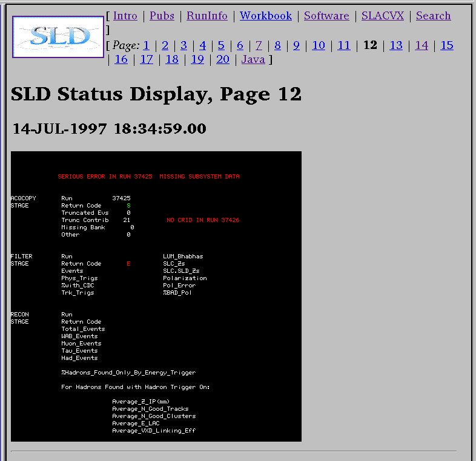Image resolution: width=476 pixels, height=461 pixels.
Task: Jump to status page 10
Action: (319, 45)
